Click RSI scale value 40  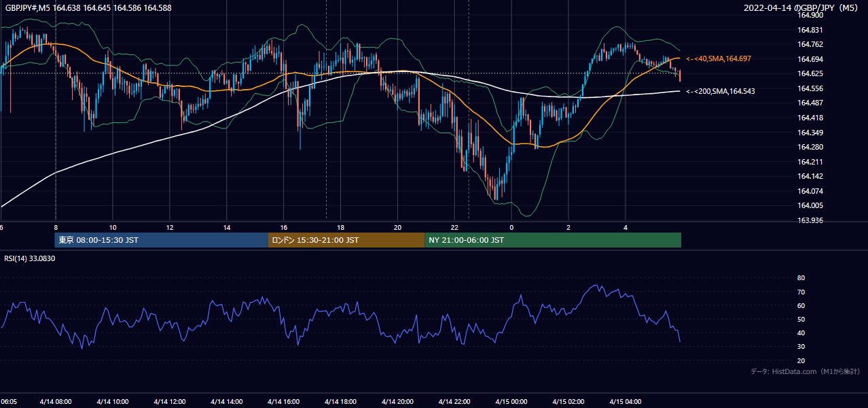pos(801,333)
